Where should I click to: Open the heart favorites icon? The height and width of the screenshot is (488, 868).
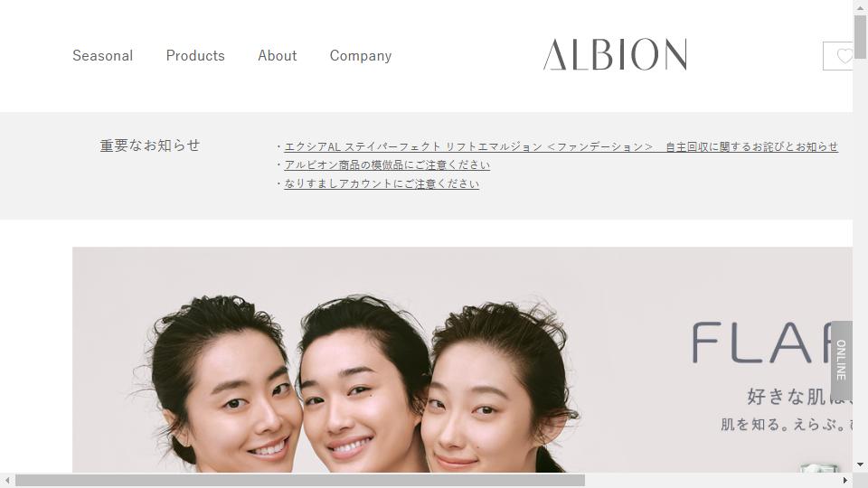[838, 56]
